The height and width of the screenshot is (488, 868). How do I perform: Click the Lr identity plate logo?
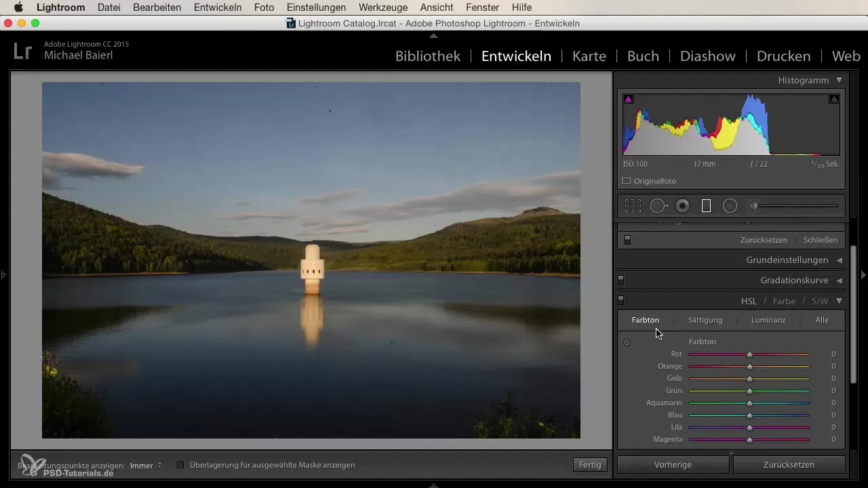[x=22, y=52]
